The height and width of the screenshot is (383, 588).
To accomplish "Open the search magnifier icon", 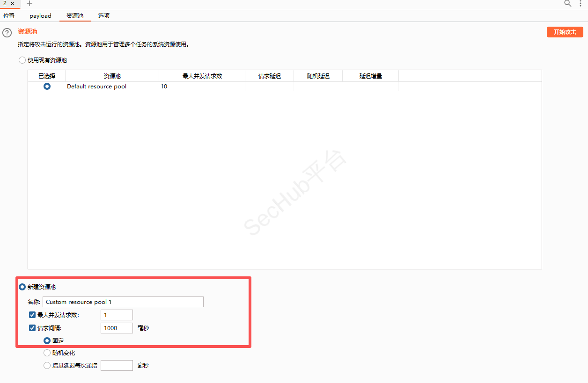I will (568, 4).
